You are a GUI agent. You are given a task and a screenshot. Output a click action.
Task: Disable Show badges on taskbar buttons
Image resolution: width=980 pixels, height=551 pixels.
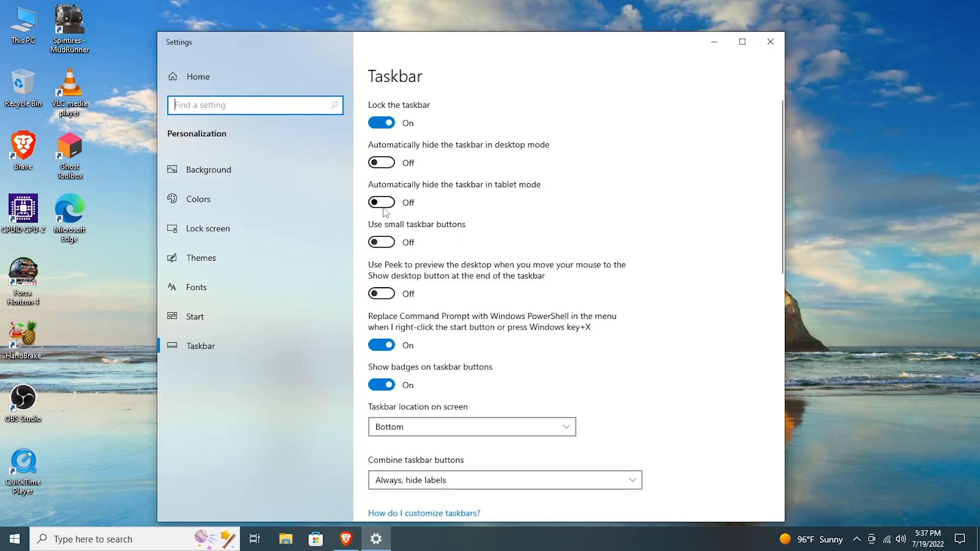coord(381,385)
